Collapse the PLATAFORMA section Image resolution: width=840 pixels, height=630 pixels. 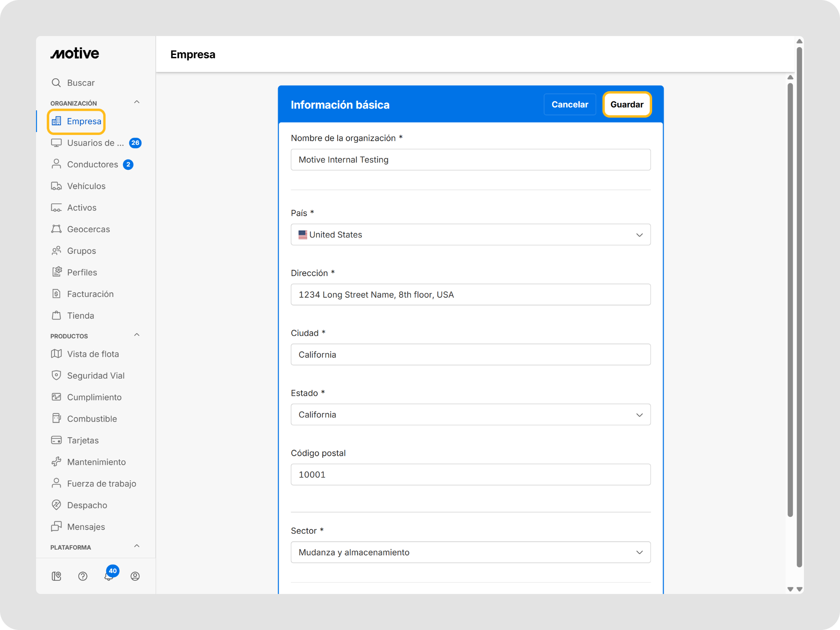coord(137,546)
